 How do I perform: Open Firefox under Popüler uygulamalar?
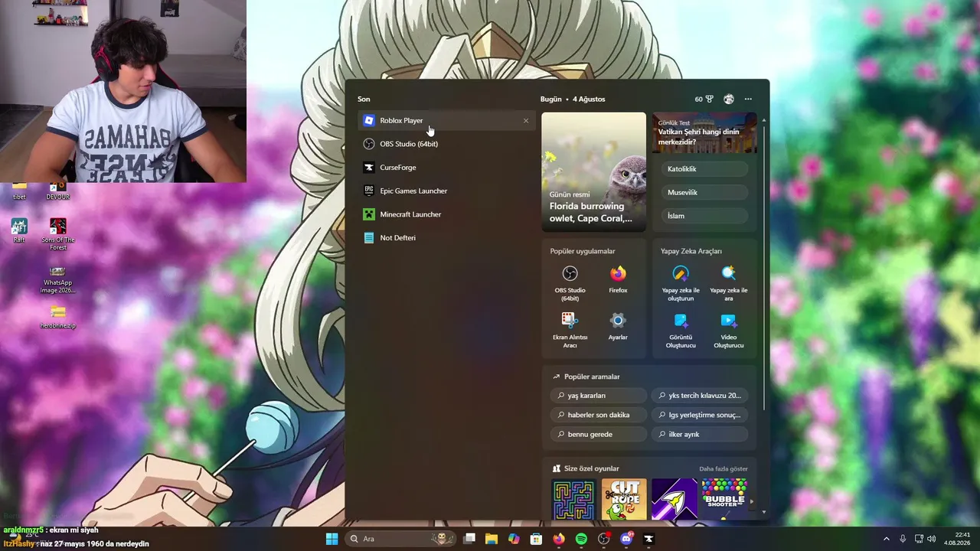(x=618, y=280)
